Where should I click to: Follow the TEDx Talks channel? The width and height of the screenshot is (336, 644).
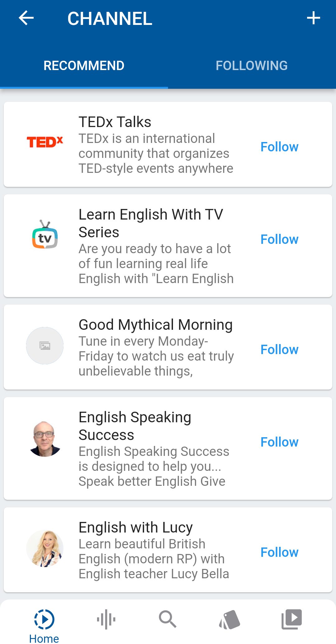279,147
